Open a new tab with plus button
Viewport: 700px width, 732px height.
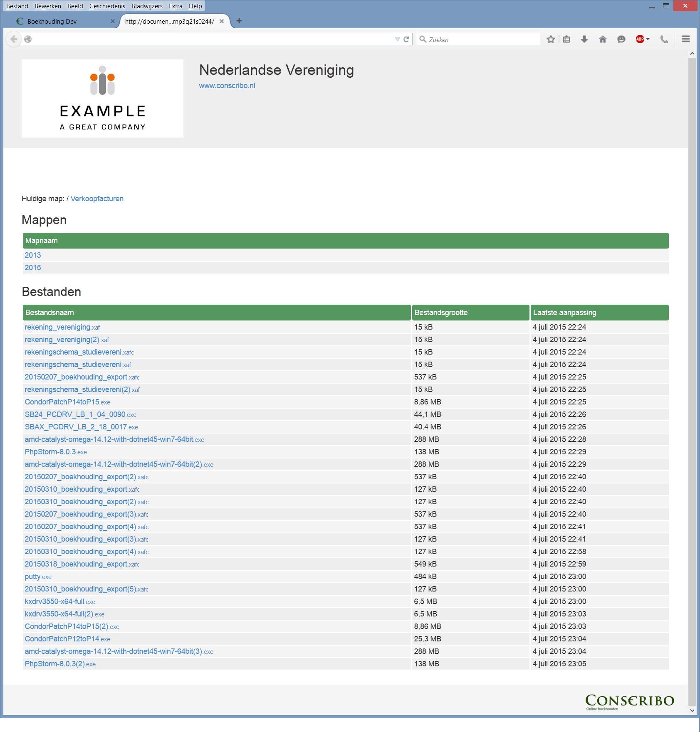(239, 21)
